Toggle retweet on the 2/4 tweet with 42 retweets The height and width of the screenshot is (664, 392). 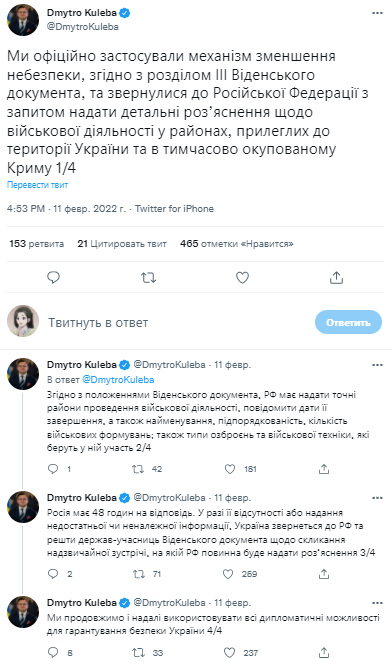[x=138, y=469]
